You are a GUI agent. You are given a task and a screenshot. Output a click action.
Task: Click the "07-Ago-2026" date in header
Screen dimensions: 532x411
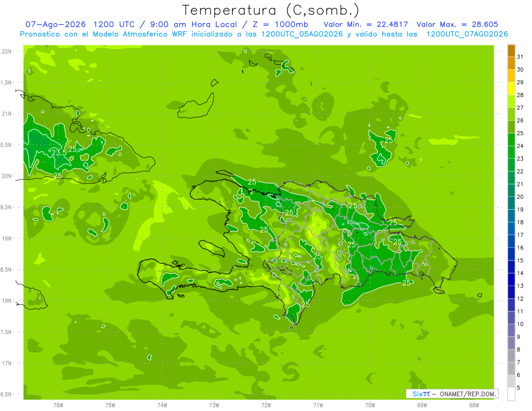pyautogui.click(x=55, y=24)
